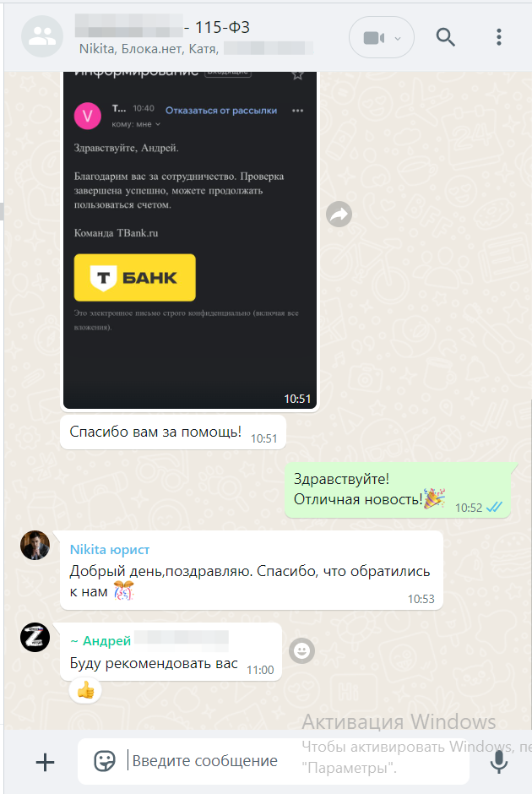
Task: Record a voice message with microphone
Action: (x=498, y=762)
